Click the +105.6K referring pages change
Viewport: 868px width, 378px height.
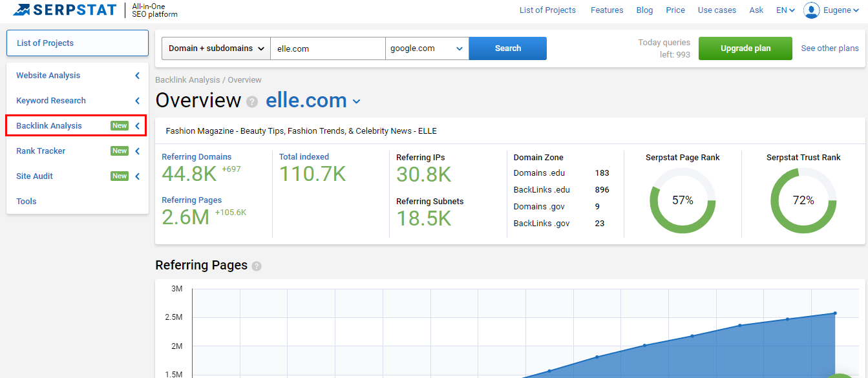(231, 213)
